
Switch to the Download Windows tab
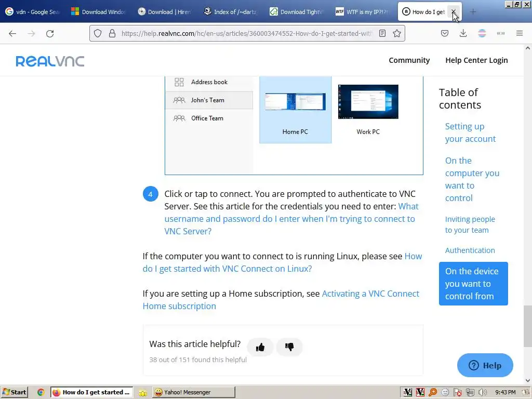point(98,12)
